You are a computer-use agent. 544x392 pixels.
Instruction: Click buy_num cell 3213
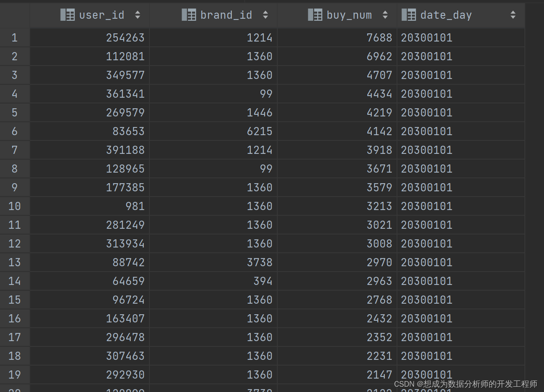[x=337, y=206]
